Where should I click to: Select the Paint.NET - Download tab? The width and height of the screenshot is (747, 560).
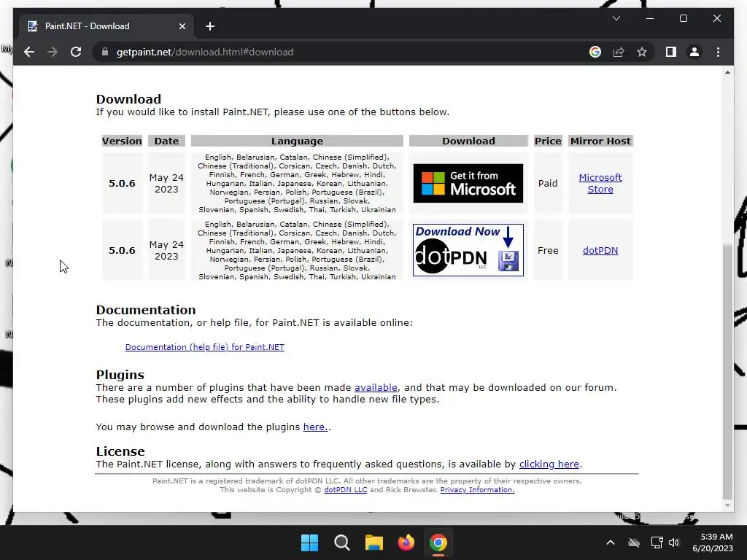[107, 26]
